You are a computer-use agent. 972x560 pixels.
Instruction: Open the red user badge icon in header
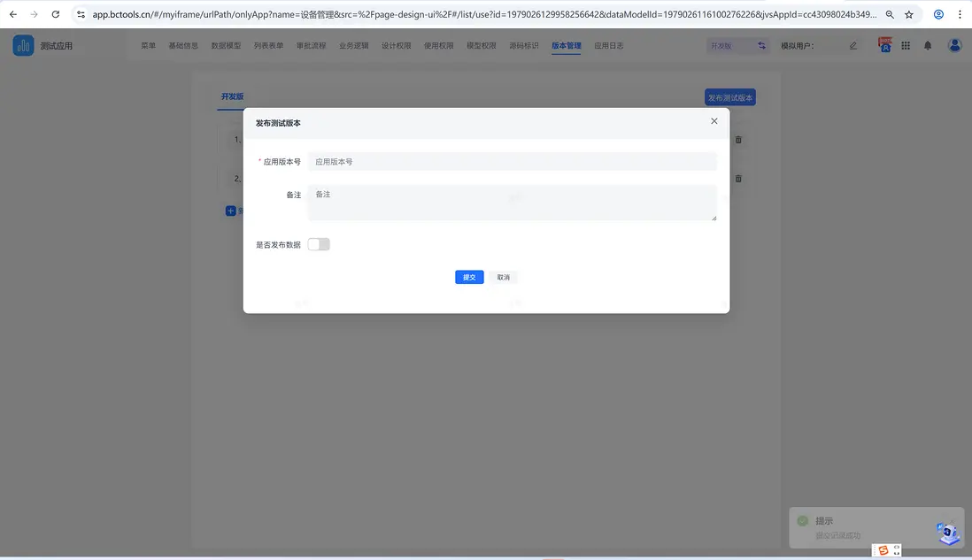[884, 44]
